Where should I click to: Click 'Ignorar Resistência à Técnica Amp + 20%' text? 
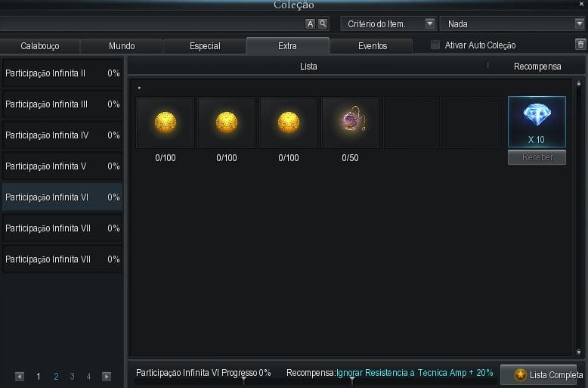(x=414, y=373)
